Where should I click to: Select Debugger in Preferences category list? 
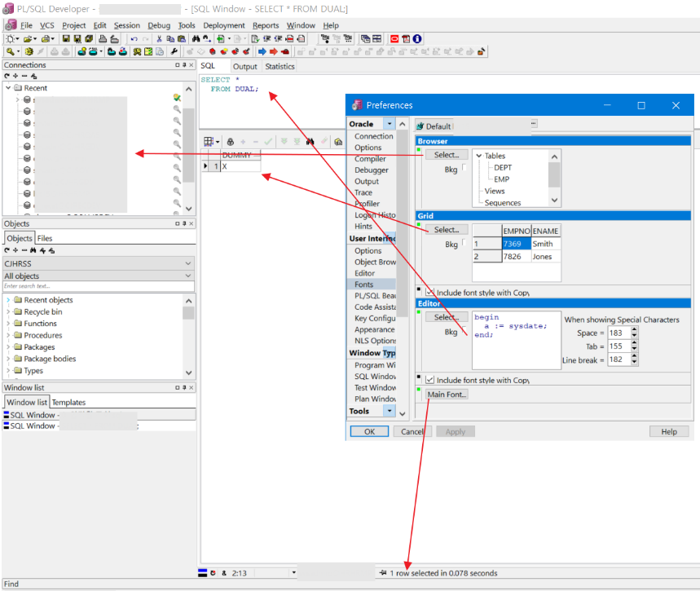[372, 170]
